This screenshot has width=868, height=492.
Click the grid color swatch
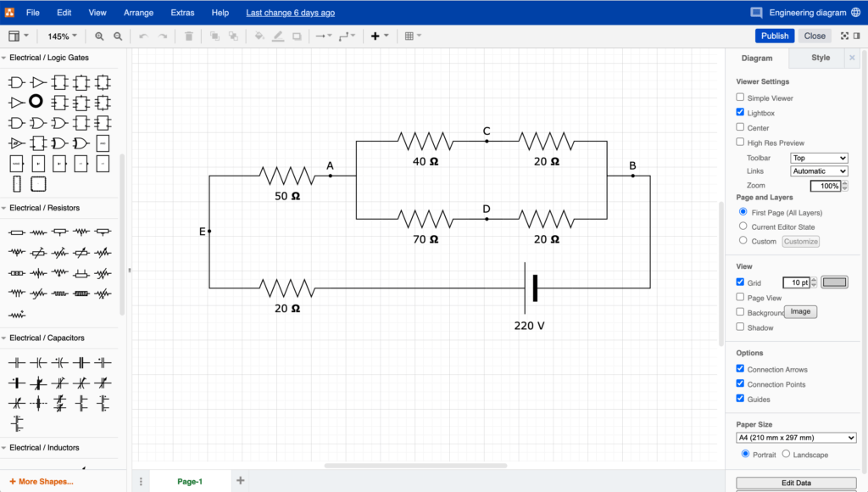834,282
